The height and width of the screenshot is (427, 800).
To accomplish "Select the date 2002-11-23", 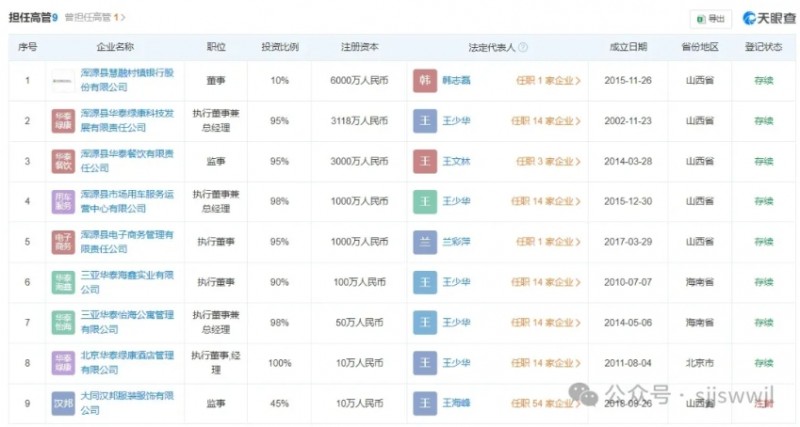I will [x=628, y=121].
